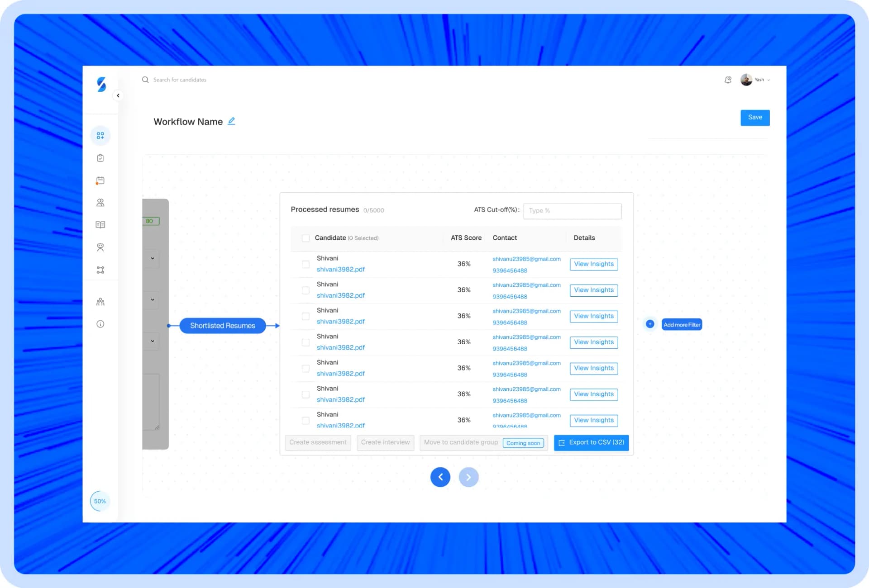The height and width of the screenshot is (588, 869).
Task: Open the assessments clipboard icon
Action: [100, 157]
